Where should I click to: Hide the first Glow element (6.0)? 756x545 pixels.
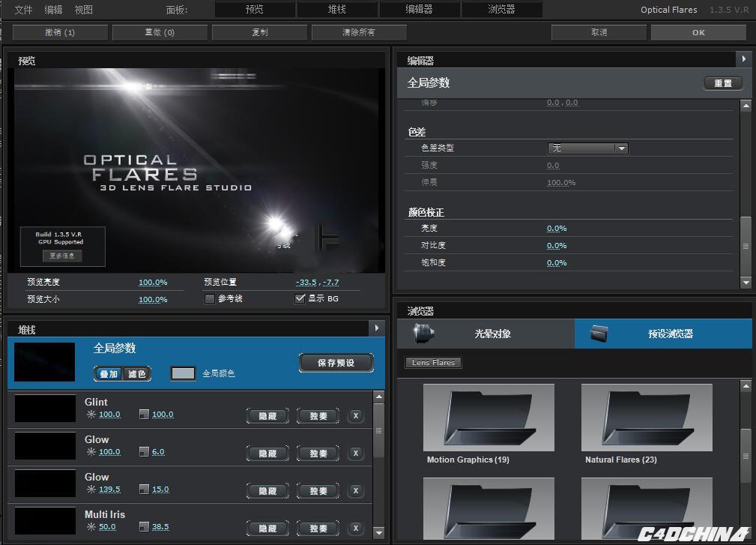267,454
